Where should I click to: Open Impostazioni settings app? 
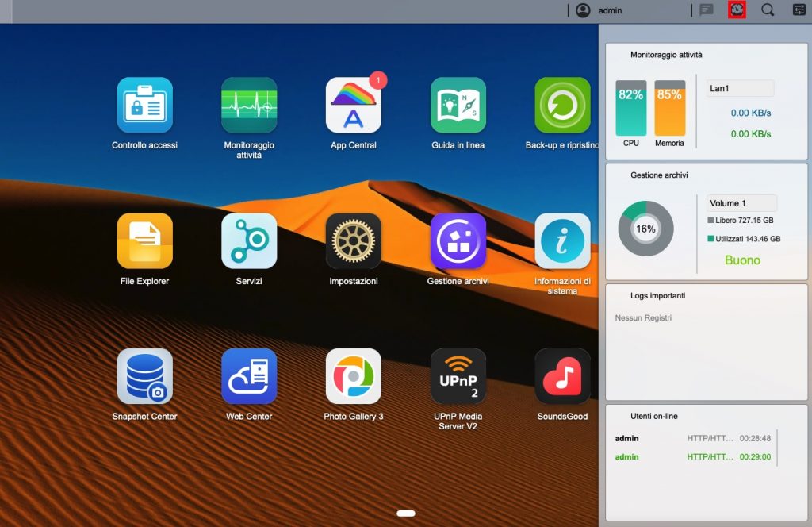tap(354, 240)
